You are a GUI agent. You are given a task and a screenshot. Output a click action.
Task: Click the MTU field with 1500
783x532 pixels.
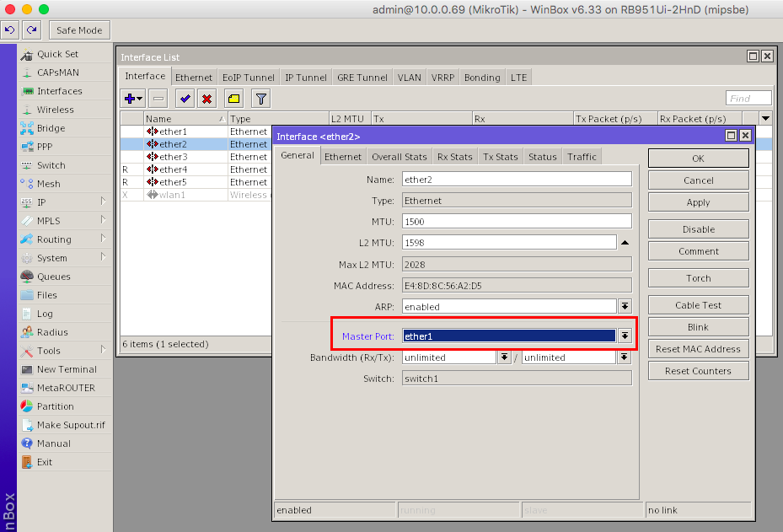click(517, 221)
